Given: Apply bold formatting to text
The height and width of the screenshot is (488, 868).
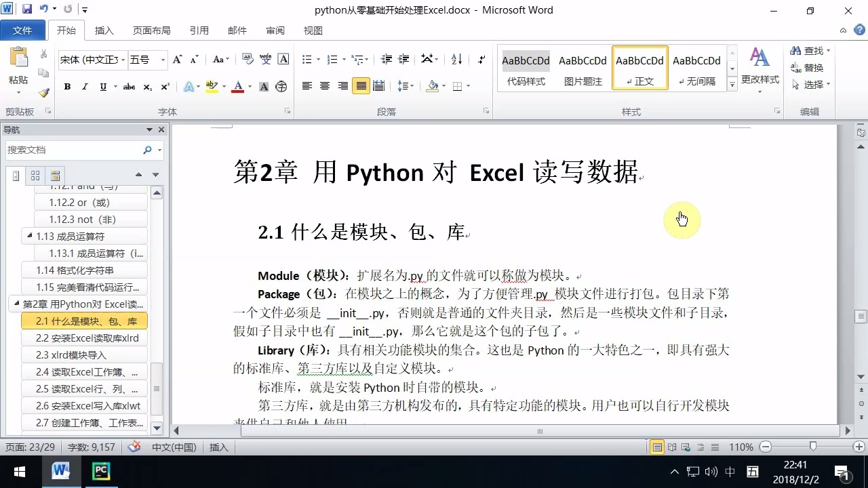Looking at the screenshot, I should pos(66,87).
